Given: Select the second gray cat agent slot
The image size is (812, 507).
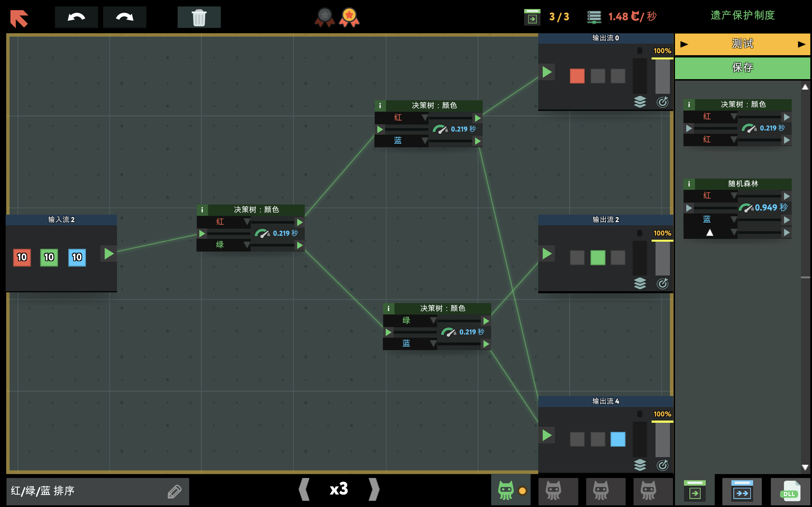Looking at the screenshot, I should pos(601,491).
